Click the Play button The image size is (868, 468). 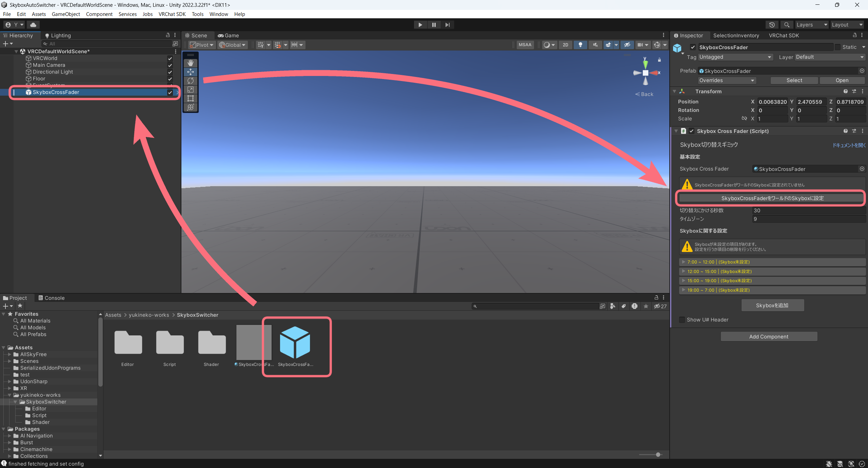(420, 25)
